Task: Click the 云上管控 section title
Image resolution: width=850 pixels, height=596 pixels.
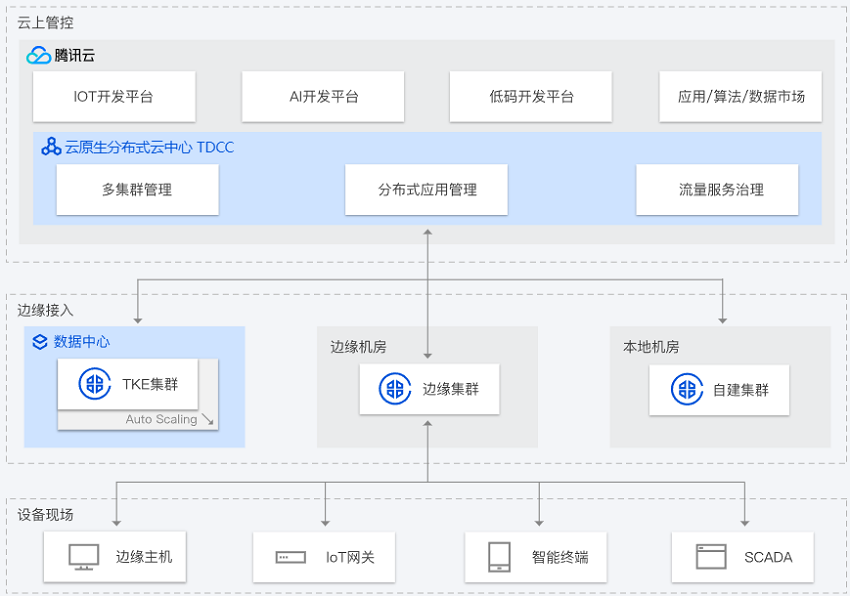Action: pyautogui.click(x=46, y=23)
